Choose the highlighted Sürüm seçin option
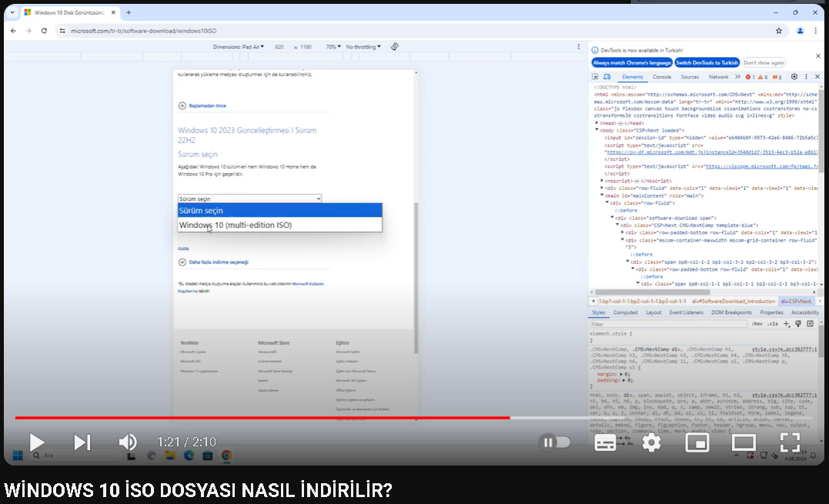 tap(279, 210)
